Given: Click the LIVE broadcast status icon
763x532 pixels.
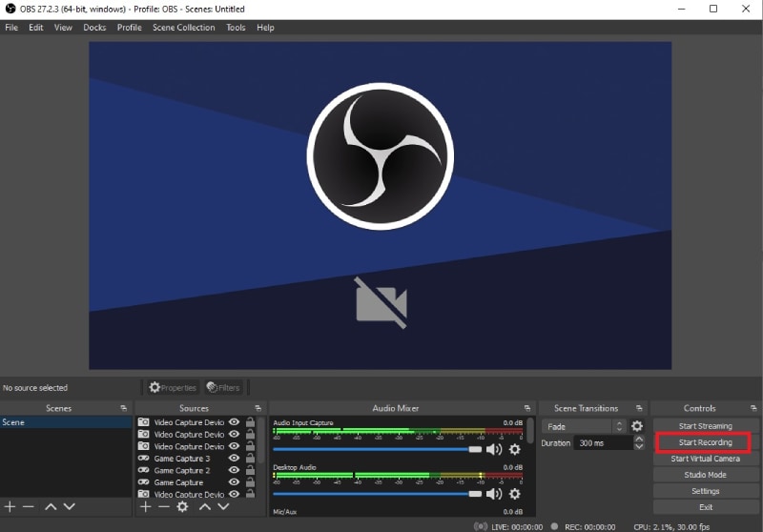Looking at the screenshot, I should 481,526.
